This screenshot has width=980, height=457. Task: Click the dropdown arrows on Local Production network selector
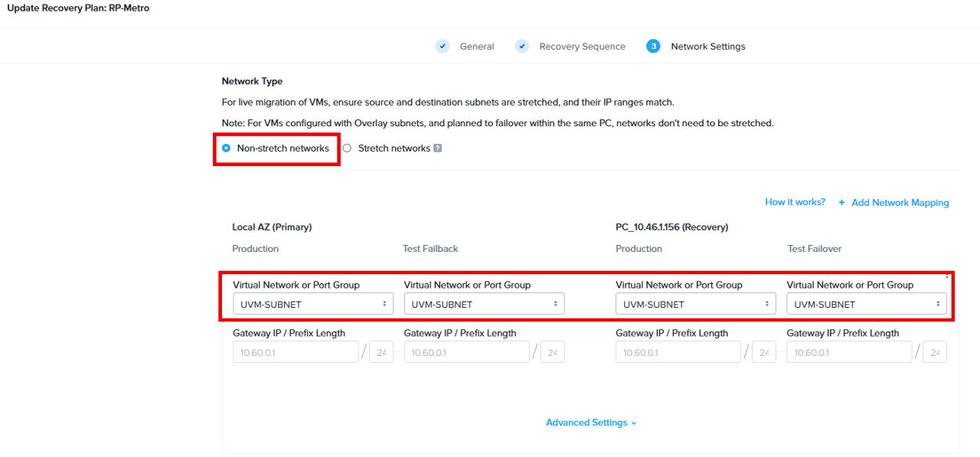385,303
